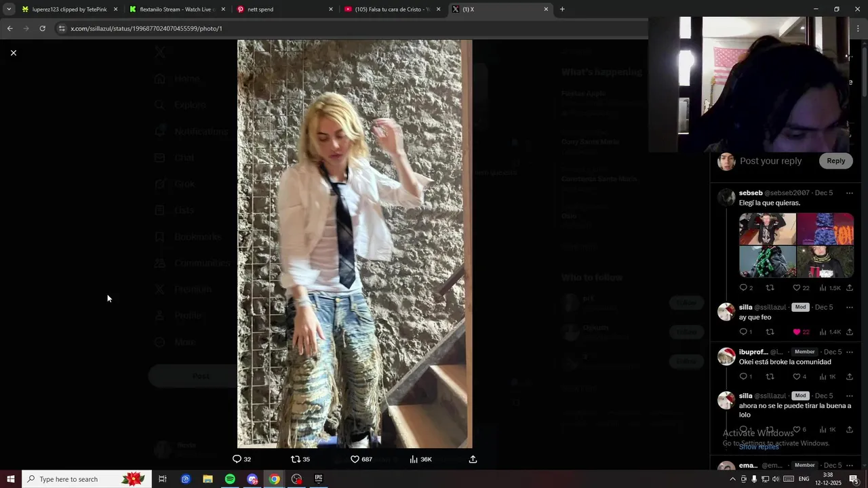
Task: Click the 'Dec 5' timestamp on sebseb's reply
Action: click(824, 193)
